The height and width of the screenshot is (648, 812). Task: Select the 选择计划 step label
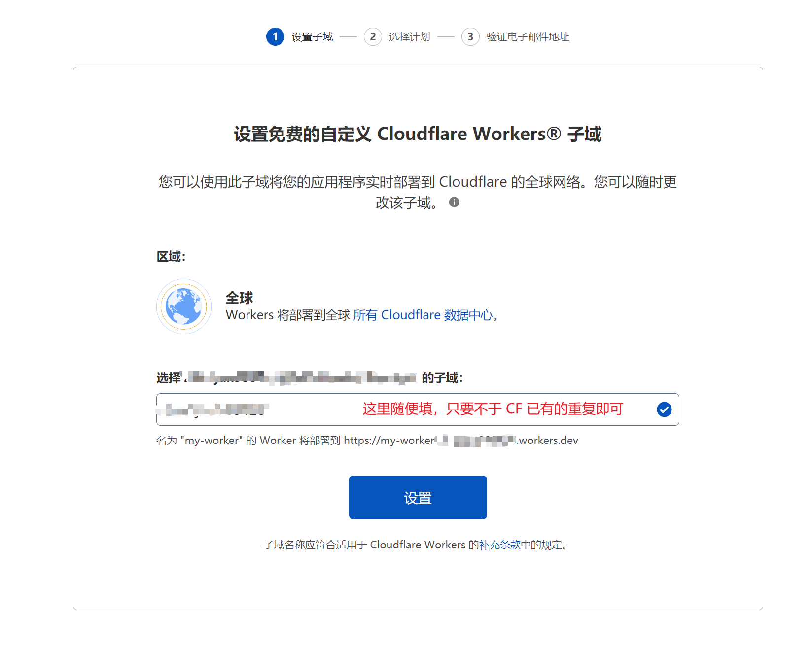pos(409,37)
